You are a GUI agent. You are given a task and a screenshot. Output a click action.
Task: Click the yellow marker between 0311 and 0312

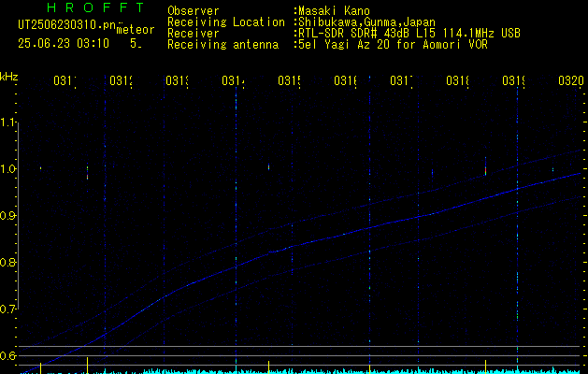(87, 365)
